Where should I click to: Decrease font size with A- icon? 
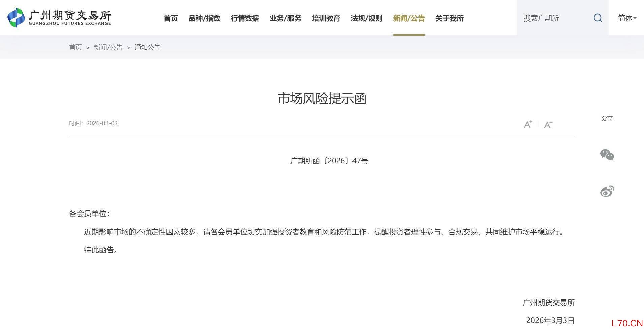548,125
